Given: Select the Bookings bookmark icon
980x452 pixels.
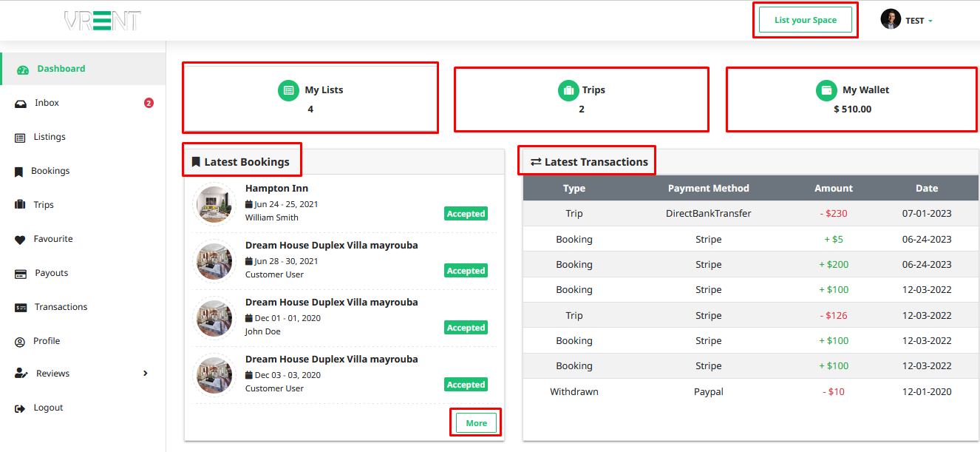Looking at the screenshot, I should coord(19,172).
